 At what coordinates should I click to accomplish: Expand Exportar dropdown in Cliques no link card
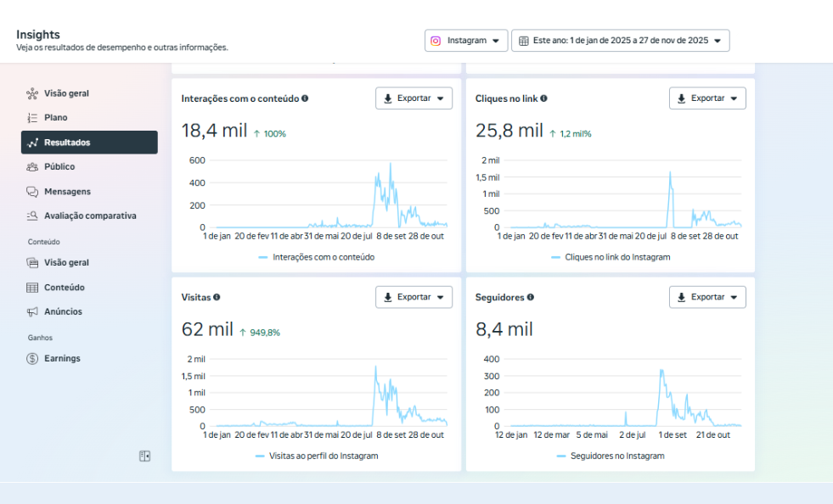(707, 98)
